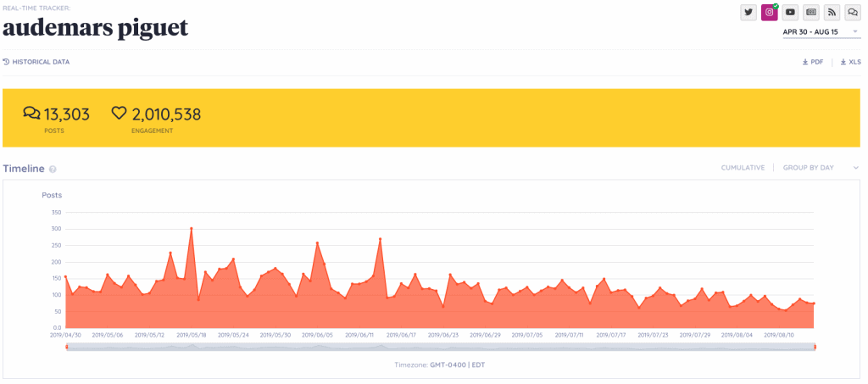Click the first data point at 2019/04/30
868x384 pixels.
point(65,276)
